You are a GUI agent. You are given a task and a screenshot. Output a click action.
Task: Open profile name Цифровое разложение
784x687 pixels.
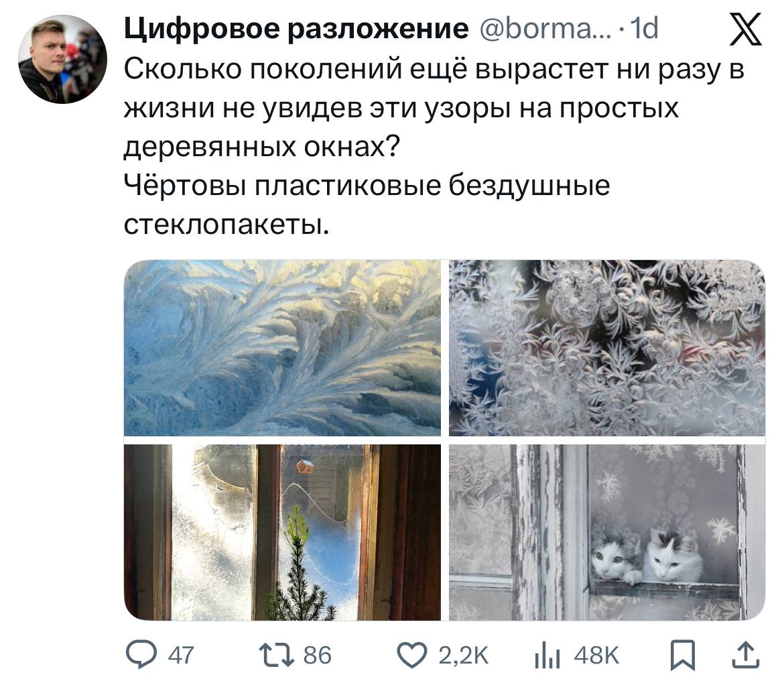point(296,29)
